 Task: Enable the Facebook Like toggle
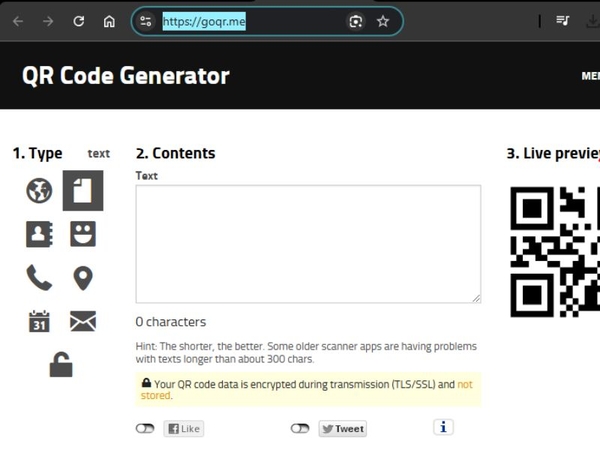coord(145,429)
